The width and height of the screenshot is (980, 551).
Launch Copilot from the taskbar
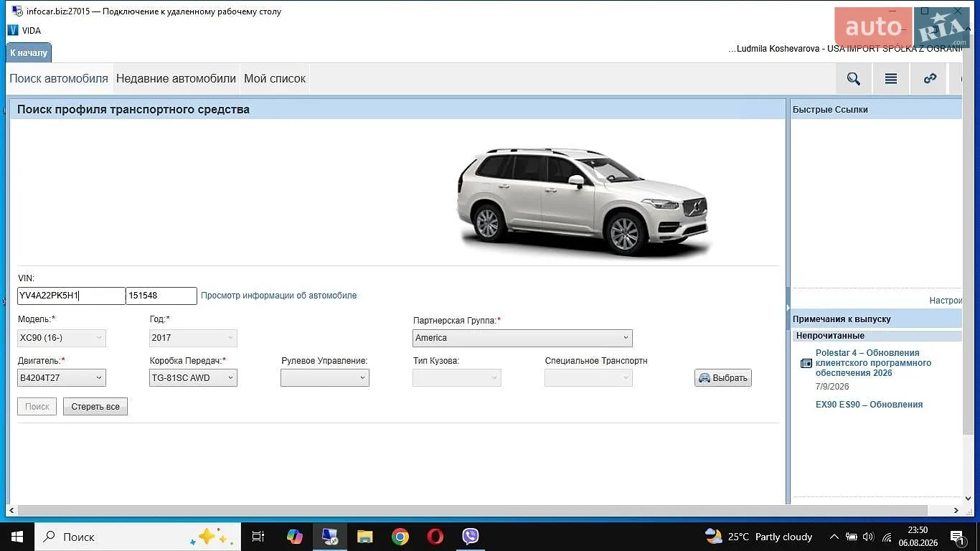point(294,537)
